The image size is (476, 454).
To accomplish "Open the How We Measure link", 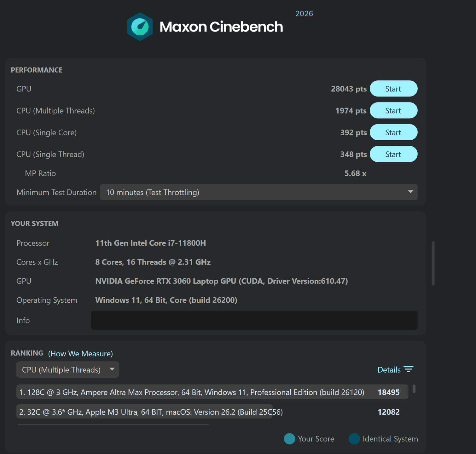I will 80,353.
